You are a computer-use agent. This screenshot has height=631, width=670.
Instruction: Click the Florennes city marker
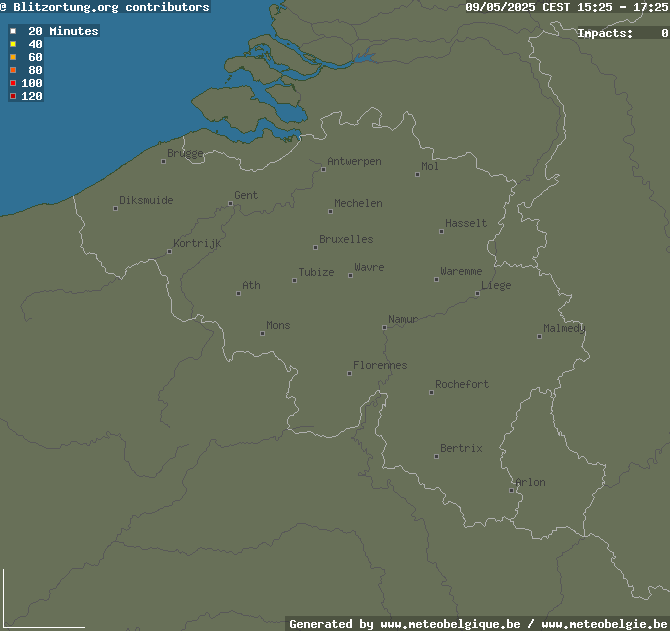(350, 373)
